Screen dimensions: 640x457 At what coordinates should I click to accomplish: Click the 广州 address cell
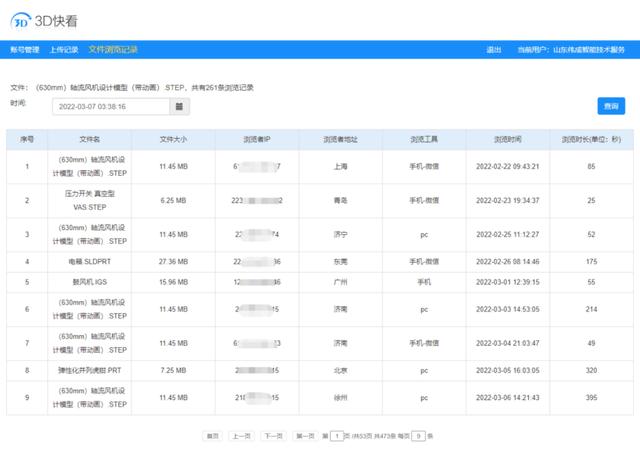tap(340, 282)
